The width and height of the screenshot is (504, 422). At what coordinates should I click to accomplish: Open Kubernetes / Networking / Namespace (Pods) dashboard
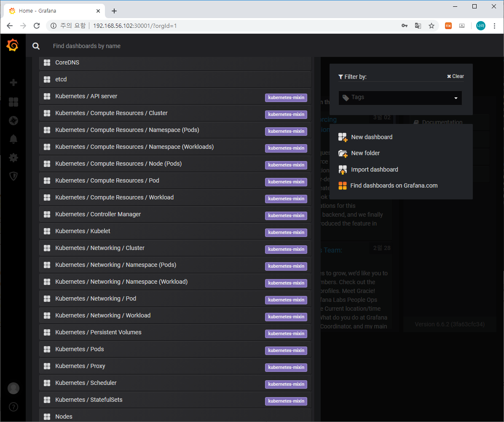[175, 265]
